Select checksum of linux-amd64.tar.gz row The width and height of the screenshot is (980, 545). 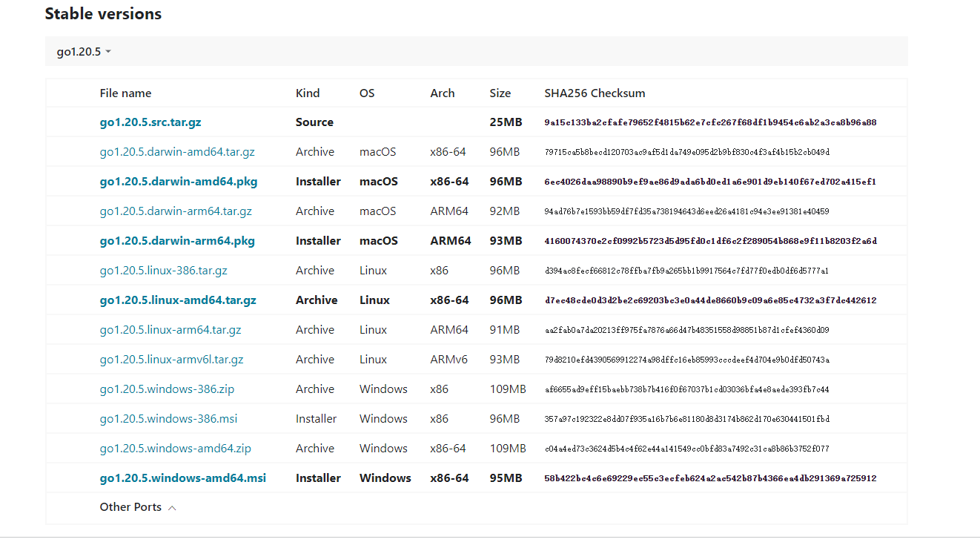[710, 300]
